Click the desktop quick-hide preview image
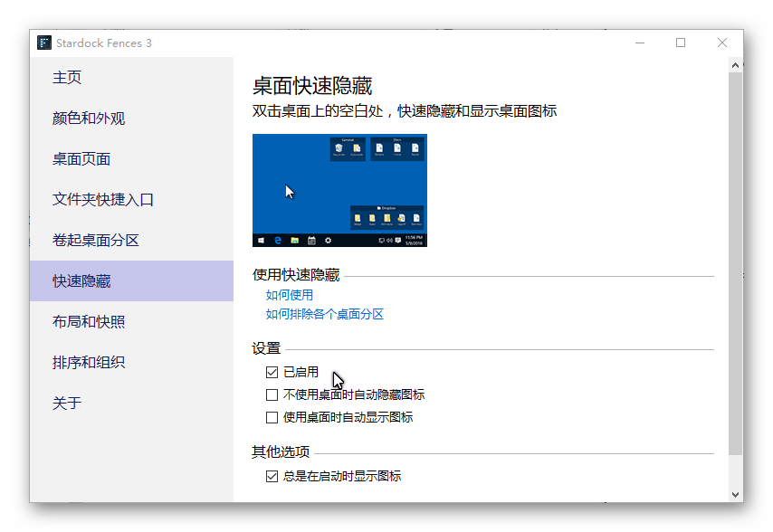 tap(339, 190)
